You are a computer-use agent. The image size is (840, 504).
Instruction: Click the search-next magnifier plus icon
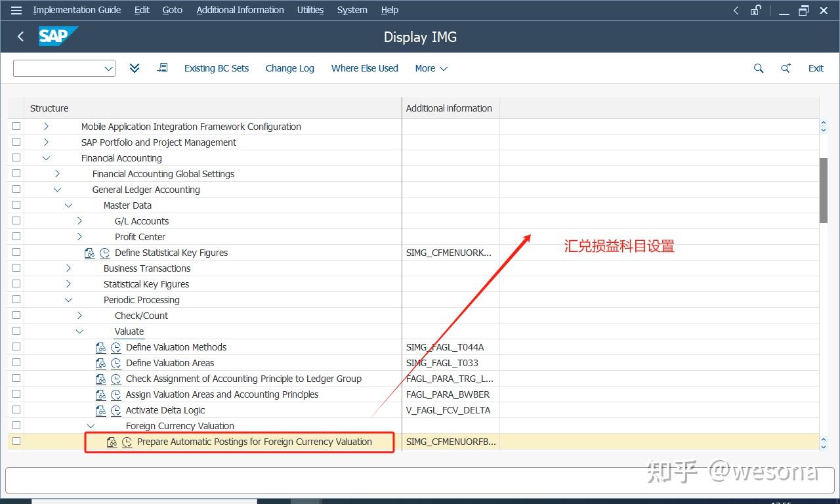tap(786, 68)
